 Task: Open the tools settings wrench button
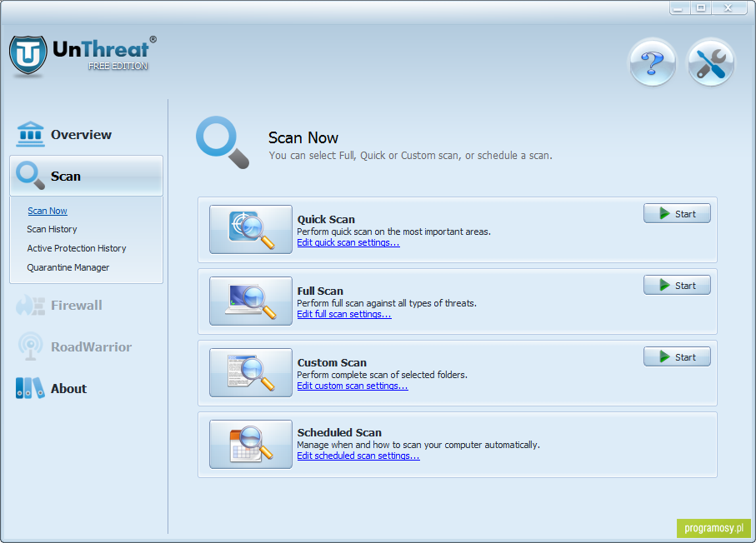(711, 63)
